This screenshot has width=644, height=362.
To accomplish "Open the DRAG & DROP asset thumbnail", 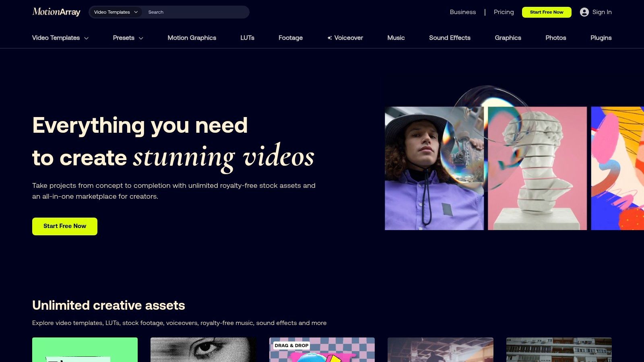I will (322, 352).
